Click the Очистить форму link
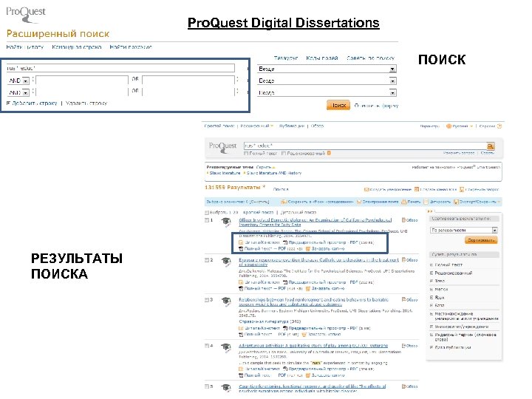532x399 pixels. [376, 106]
